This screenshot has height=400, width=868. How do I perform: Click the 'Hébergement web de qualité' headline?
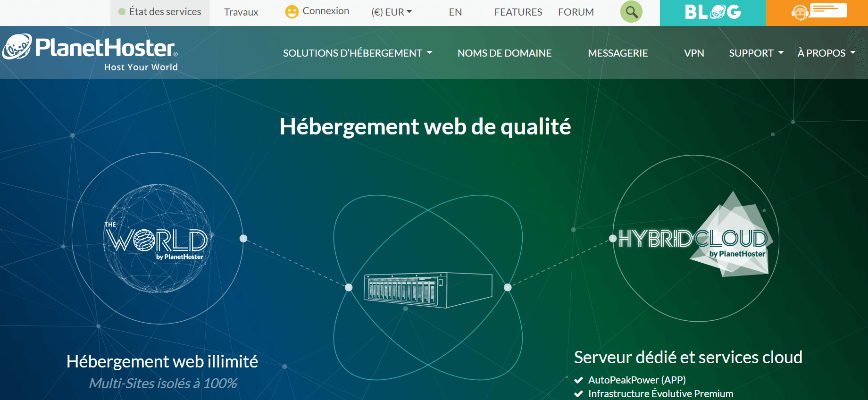click(x=426, y=126)
